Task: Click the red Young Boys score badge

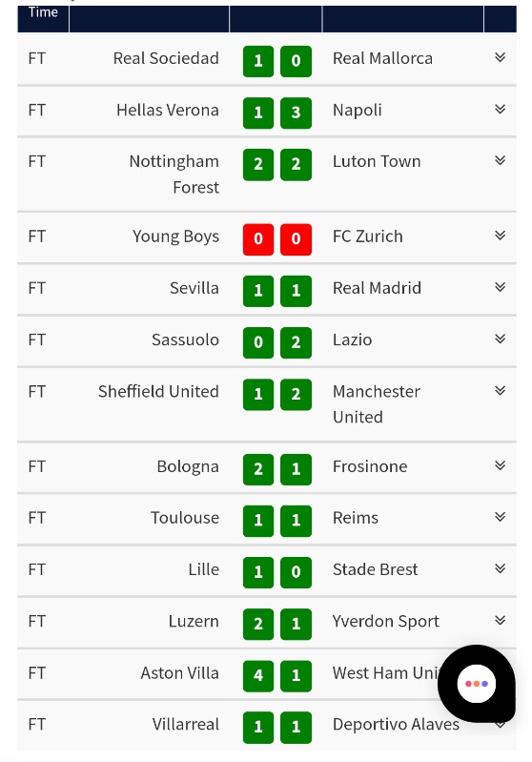Action: (258, 239)
